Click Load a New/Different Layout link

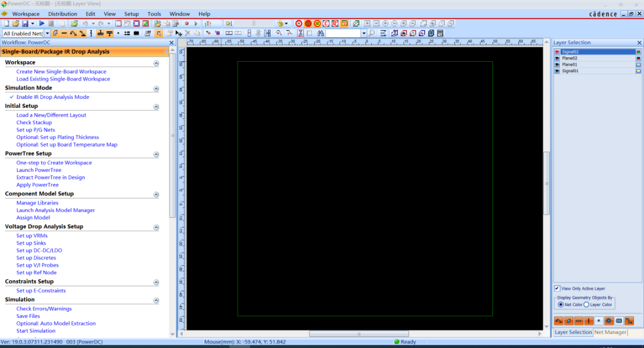tap(51, 115)
